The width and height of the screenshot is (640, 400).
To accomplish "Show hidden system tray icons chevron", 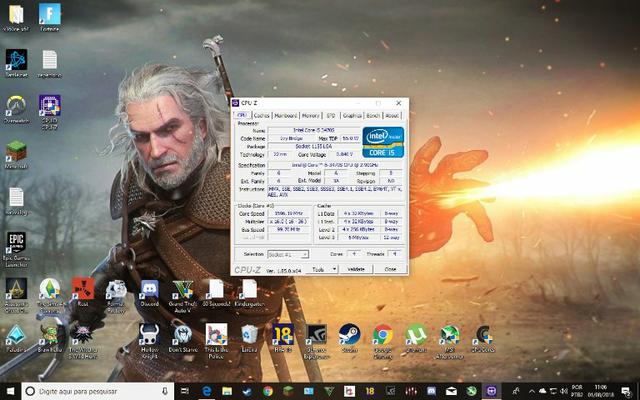I will pyautogui.click(x=532, y=391).
